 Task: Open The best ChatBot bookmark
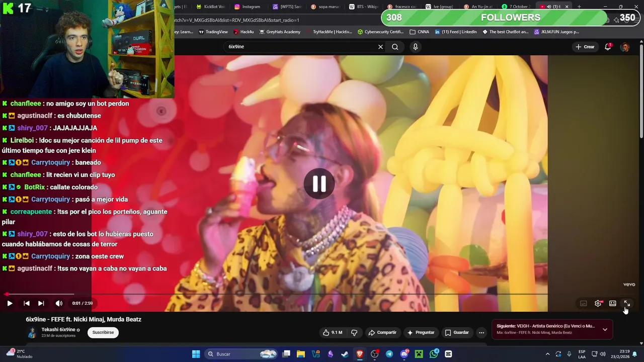click(x=505, y=32)
